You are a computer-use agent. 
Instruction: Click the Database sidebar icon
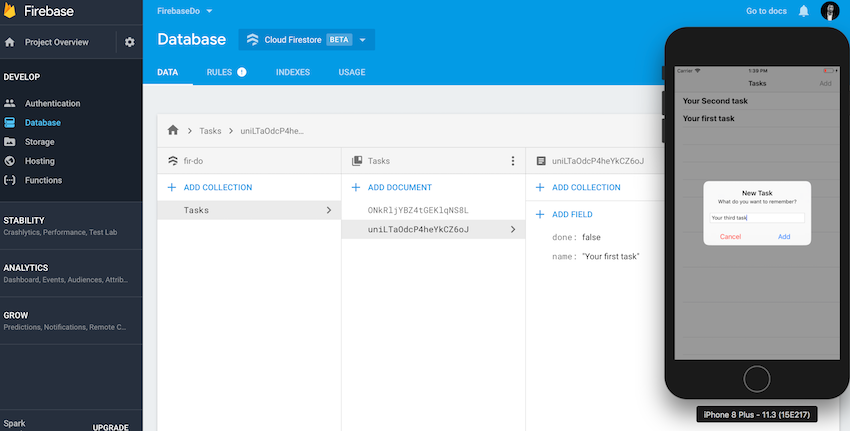[x=10, y=123]
